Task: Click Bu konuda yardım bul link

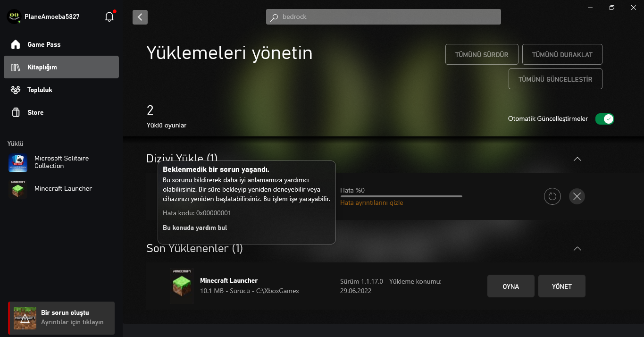Action: point(195,228)
